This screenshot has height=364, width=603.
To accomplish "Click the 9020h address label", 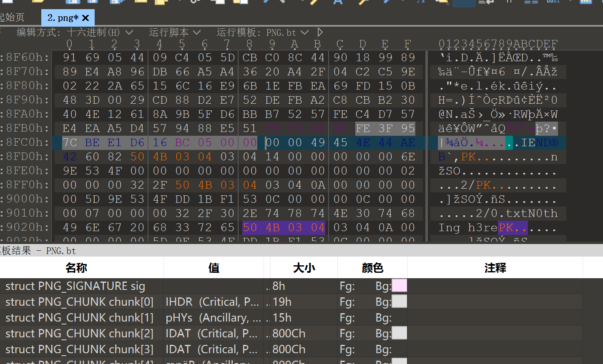I will pyautogui.click(x=28, y=227).
